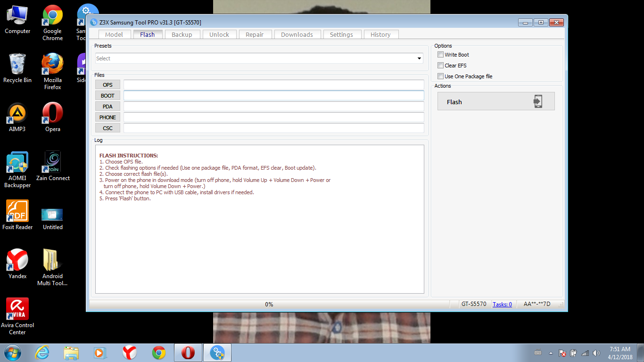Click the FLASH INSTRUCTIONS heading in the log
Viewport: 644px width, 362px height.
(129, 156)
